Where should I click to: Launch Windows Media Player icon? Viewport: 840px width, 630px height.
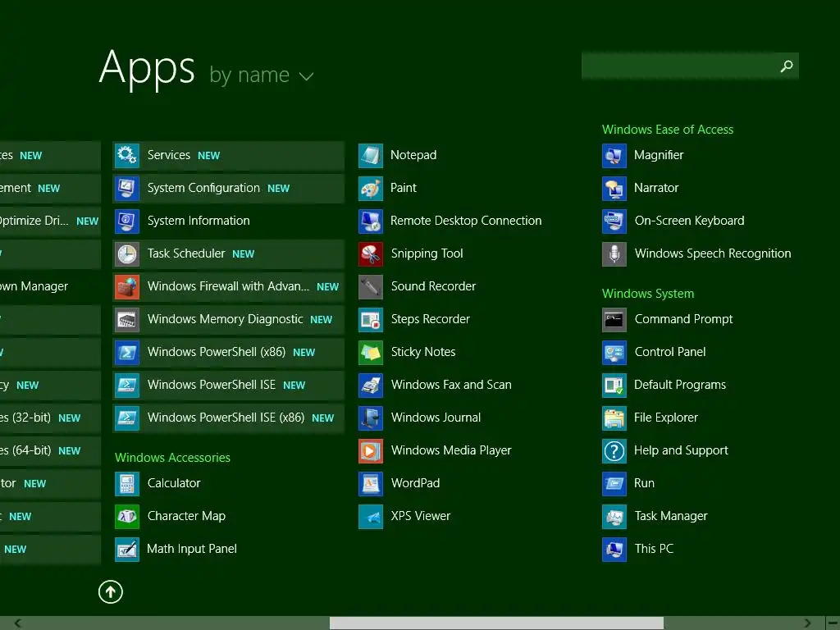[x=371, y=450]
